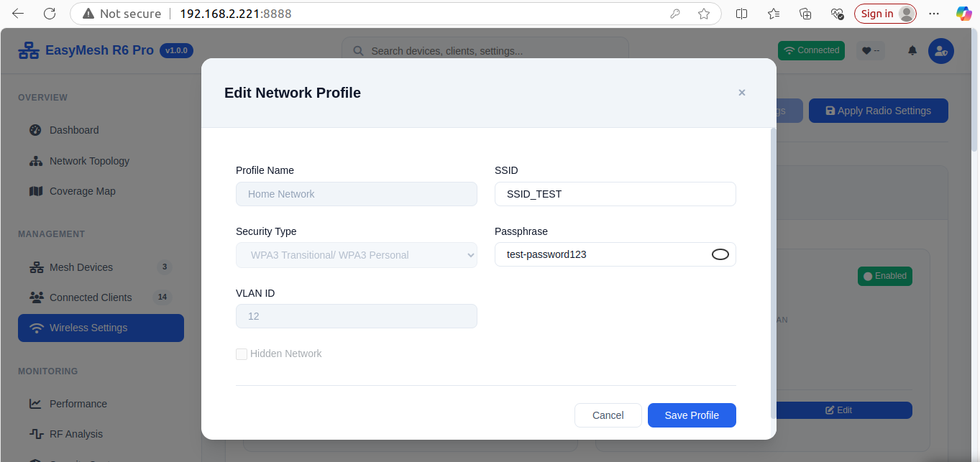
Task: Click the Coverage Map icon
Action: click(x=36, y=191)
